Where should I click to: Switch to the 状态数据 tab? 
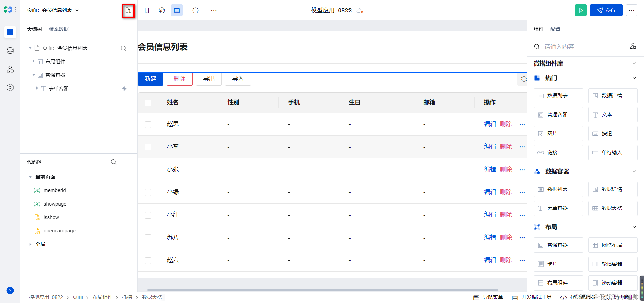tap(59, 29)
